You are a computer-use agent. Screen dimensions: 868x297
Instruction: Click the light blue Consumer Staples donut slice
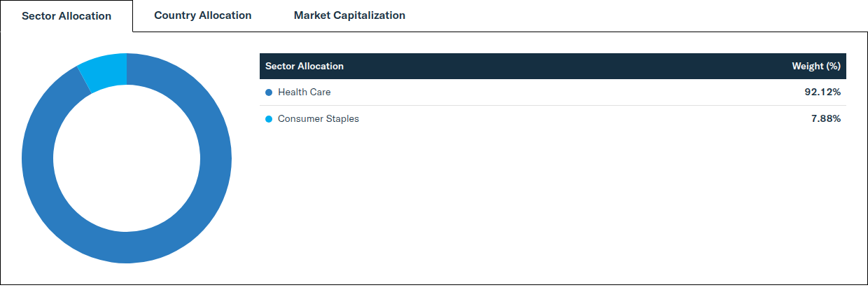pyautogui.click(x=105, y=70)
